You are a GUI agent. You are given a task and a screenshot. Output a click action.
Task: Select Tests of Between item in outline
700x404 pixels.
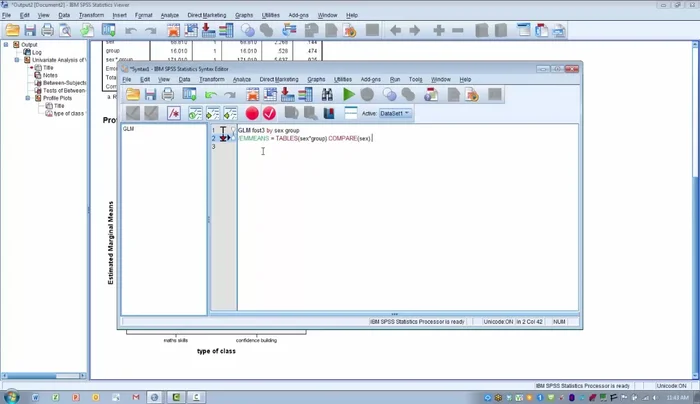tap(64, 90)
